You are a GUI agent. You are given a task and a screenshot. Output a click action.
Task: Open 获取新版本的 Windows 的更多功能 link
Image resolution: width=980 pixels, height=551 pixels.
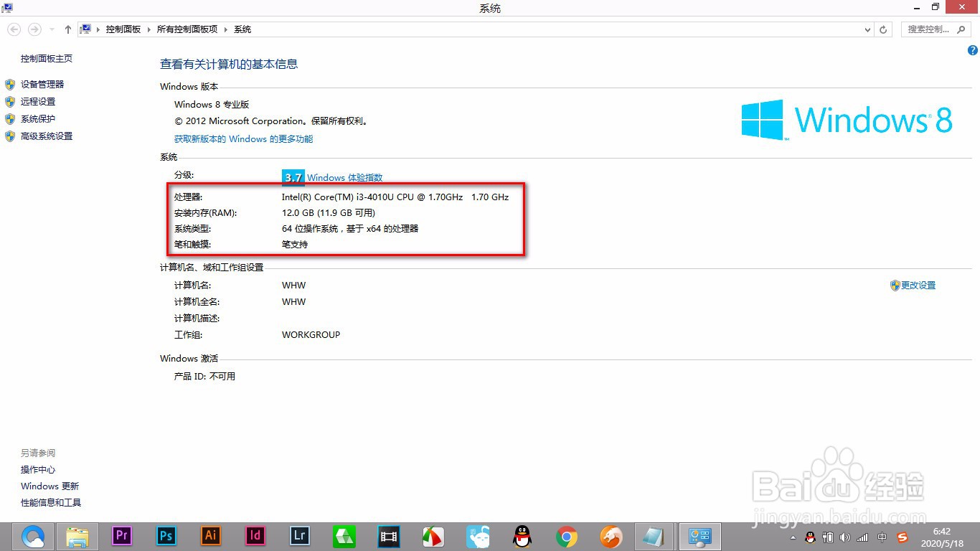[x=243, y=139]
